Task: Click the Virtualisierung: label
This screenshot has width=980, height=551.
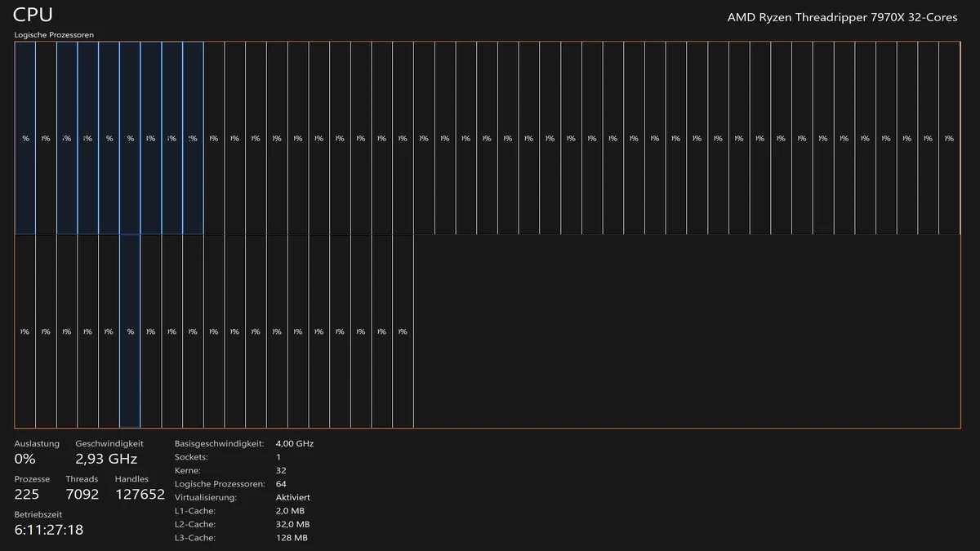Action: pos(206,497)
